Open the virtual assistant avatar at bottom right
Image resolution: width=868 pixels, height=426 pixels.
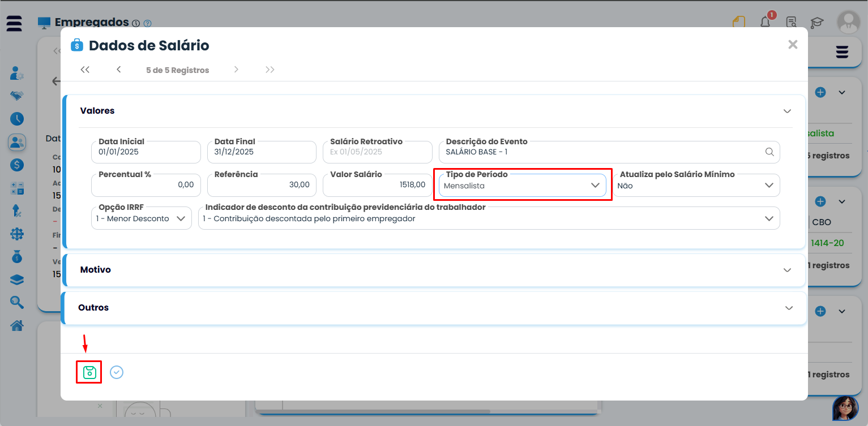point(846,408)
